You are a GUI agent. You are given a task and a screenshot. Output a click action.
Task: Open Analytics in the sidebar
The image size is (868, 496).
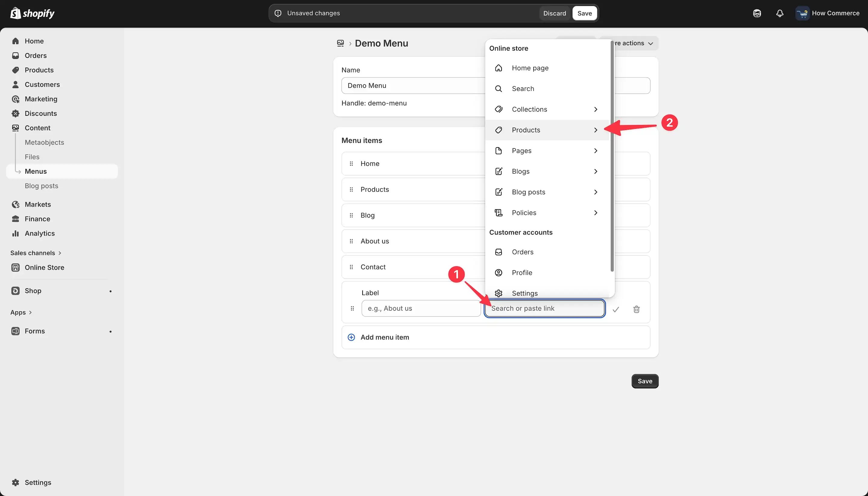pyautogui.click(x=62, y=233)
